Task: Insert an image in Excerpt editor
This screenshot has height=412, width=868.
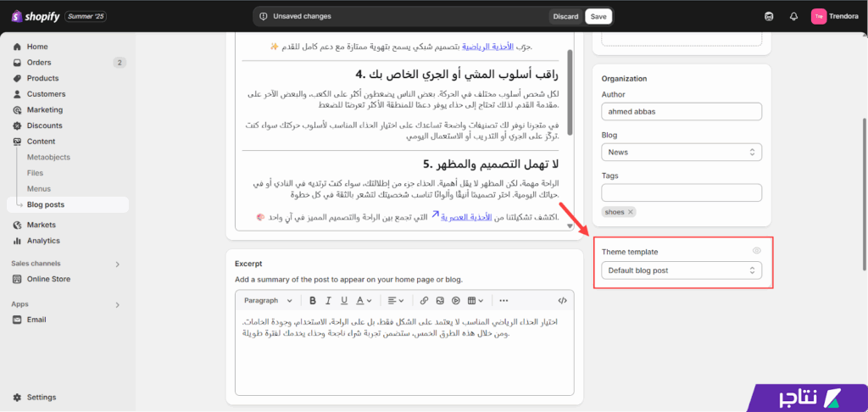Action: (x=440, y=300)
